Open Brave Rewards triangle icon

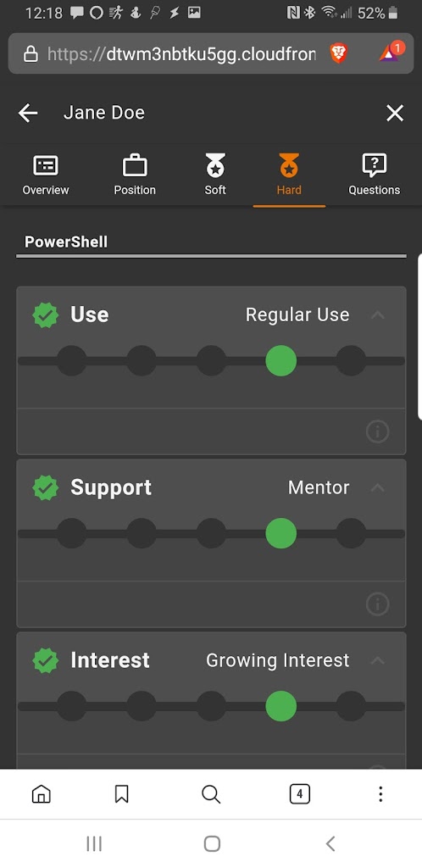tap(390, 53)
